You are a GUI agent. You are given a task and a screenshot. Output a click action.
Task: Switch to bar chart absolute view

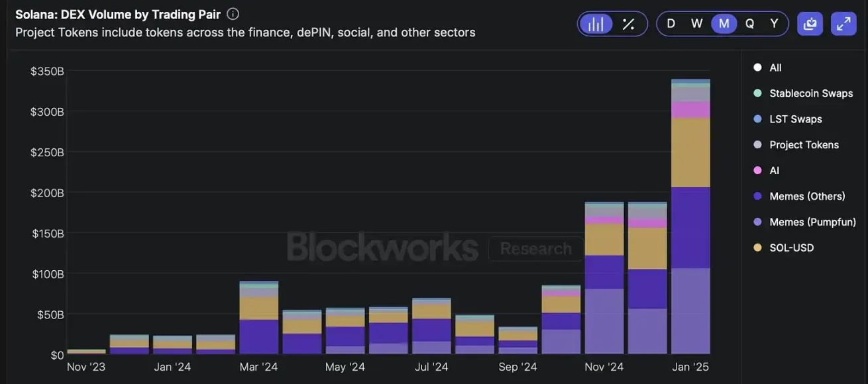pos(596,24)
